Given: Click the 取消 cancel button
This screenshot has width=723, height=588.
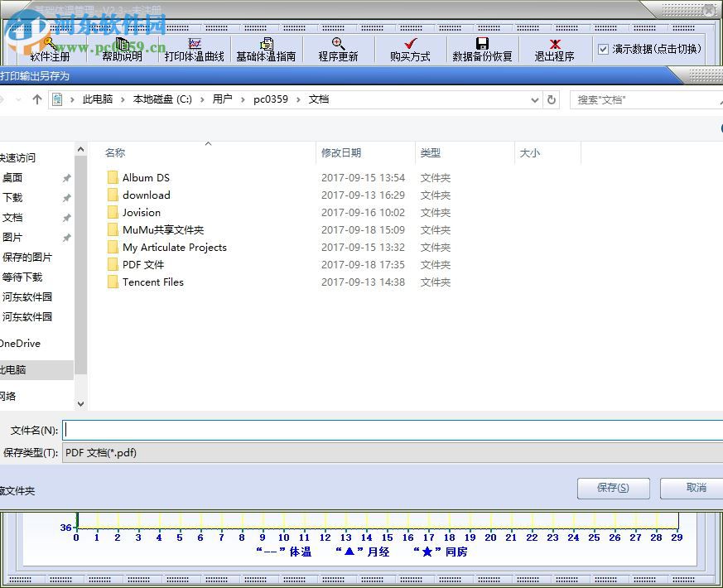Looking at the screenshot, I should pos(692,488).
